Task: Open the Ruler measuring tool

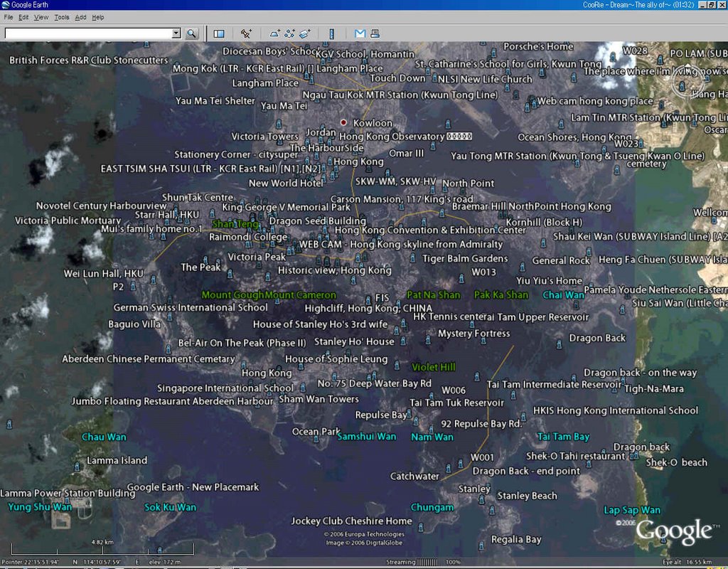Action: coord(331,33)
